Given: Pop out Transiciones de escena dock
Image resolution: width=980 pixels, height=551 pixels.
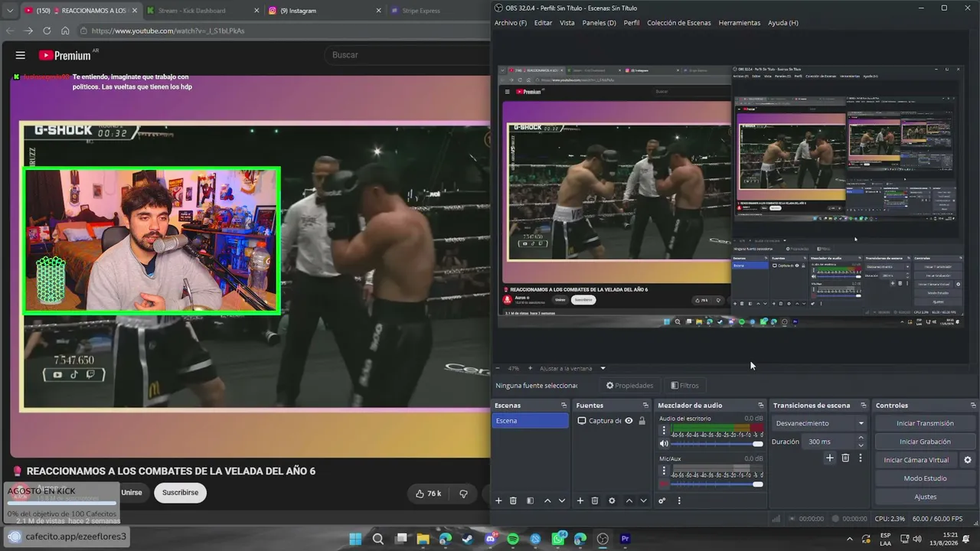Looking at the screenshot, I should point(864,406).
